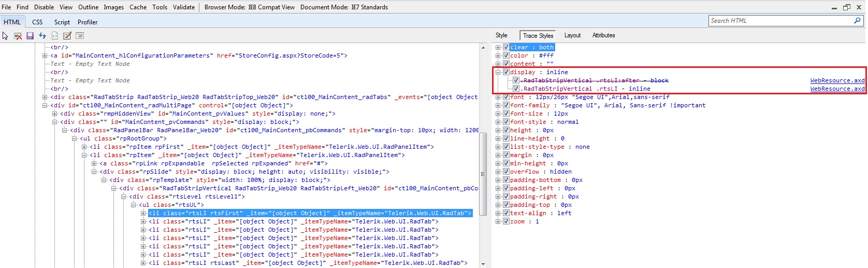868x268 pixels.
Task: Expand the 'text-align : left' style node
Action: pyautogui.click(x=498, y=213)
